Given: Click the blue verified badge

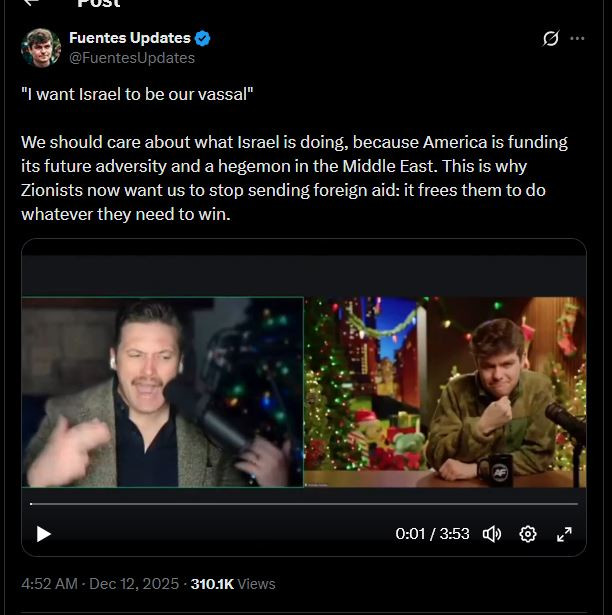Looking at the screenshot, I should (x=202, y=38).
